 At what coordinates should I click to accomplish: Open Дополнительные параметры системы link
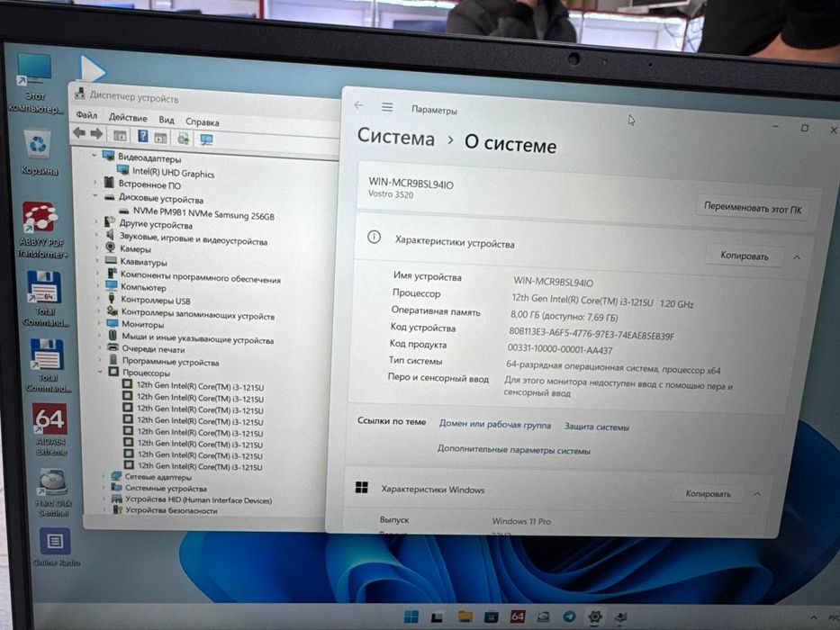coord(513,450)
